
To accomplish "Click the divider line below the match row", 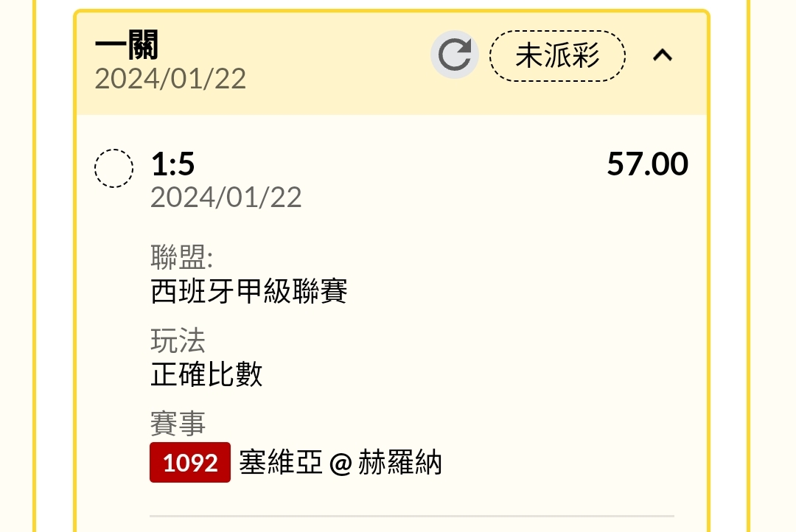I will (x=411, y=516).
